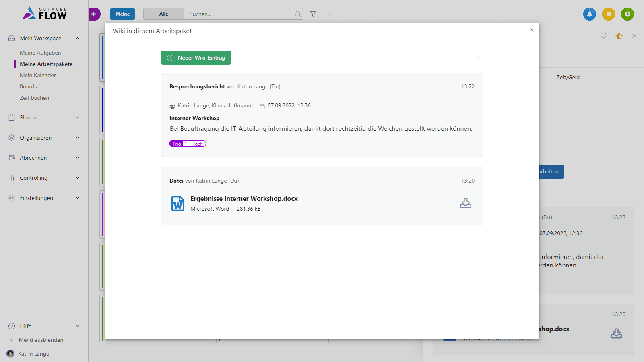
Task: Switch the filter to Meine
Action: pyautogui.click(x=122, y=14)
